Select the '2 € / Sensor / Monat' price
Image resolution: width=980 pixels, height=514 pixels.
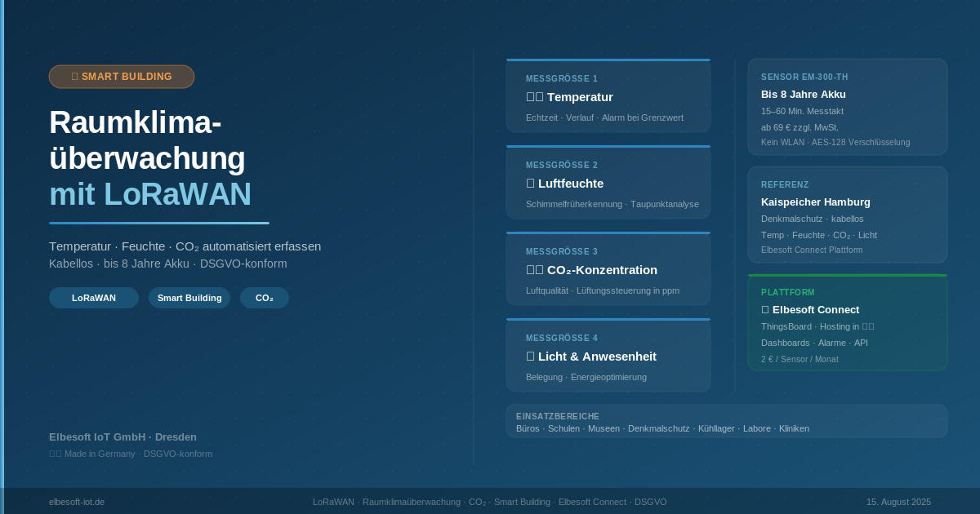pos(800,359)
